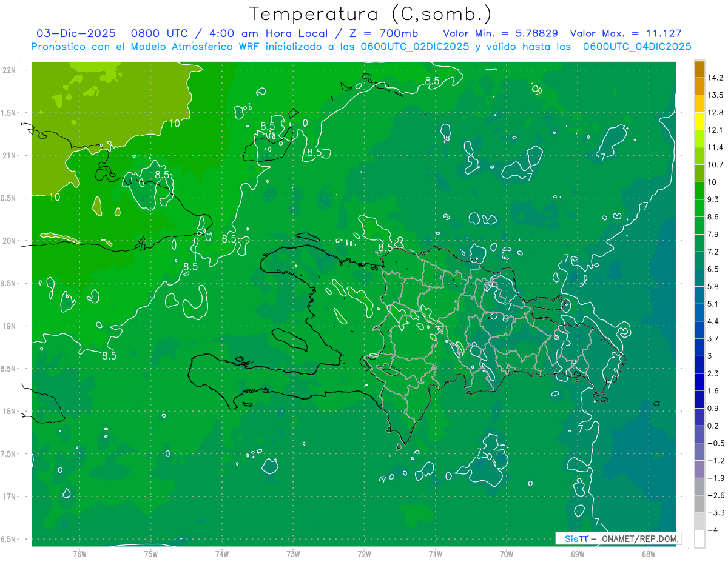The image size is (728, 562).
Task: Click the '18N' latitude axis label
Action: pyautogui.click(x=9, y=412)
